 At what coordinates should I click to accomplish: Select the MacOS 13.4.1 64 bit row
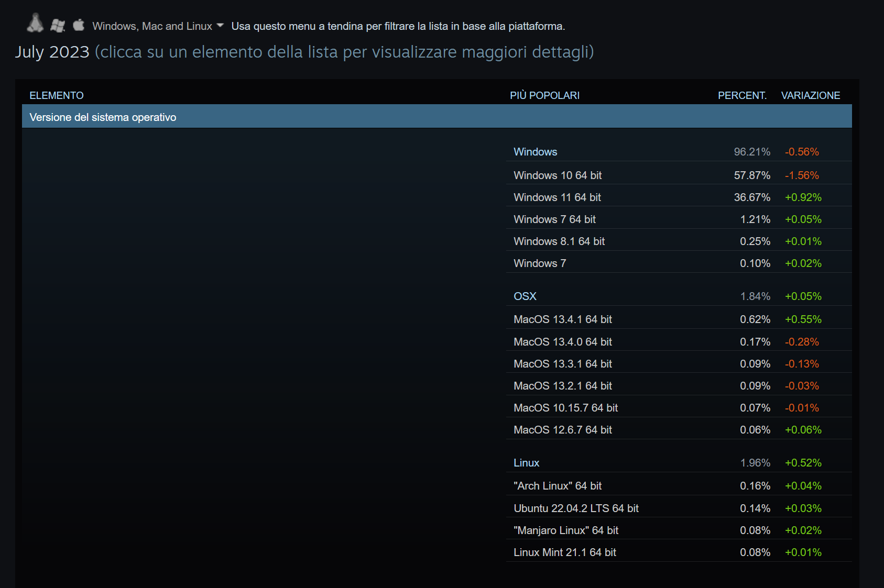pos(679,318)
